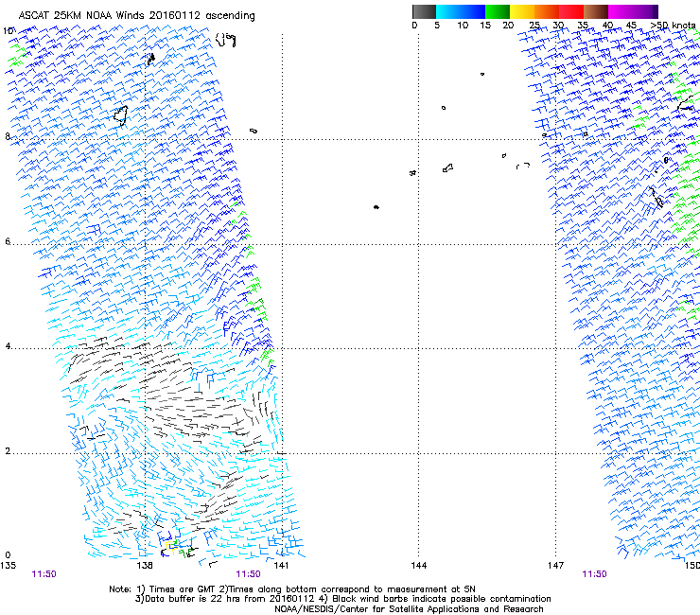Select the longitude '147' axis label
This screenshot has height=615, width=700.
pos(556,566)
